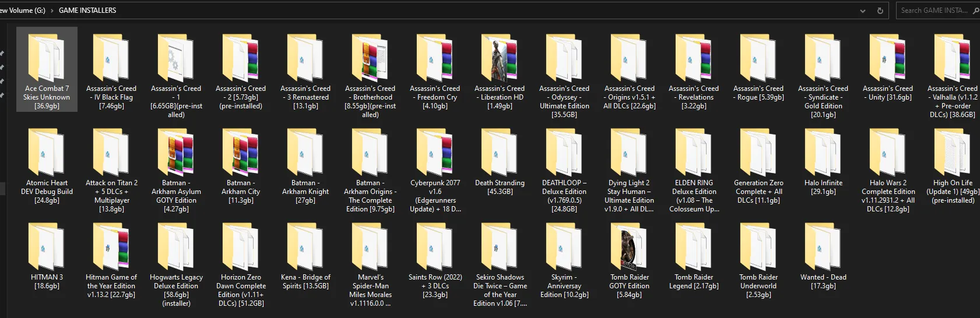Refresh the GAME INSTALLERS folder view
The height and width of the screenshot is (318, 980).
click(x=880, y=10)
